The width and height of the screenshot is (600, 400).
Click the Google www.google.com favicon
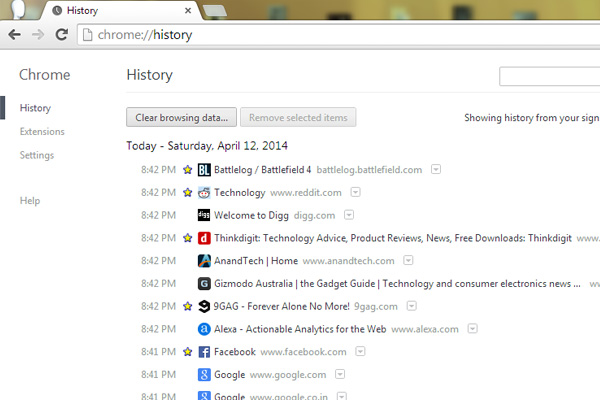click(x=204, y=375)
